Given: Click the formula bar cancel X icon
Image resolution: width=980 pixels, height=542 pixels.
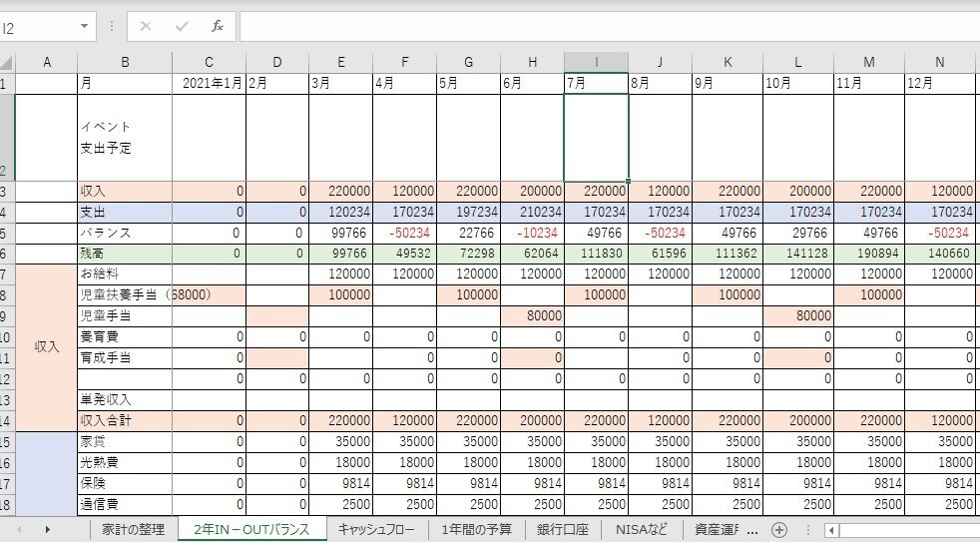Looking at the screenshot, I should pos(145,26).
